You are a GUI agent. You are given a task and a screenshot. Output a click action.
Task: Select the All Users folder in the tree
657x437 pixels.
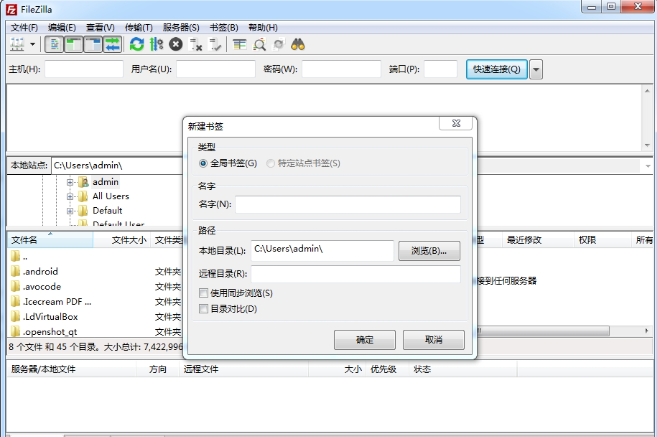111,196
